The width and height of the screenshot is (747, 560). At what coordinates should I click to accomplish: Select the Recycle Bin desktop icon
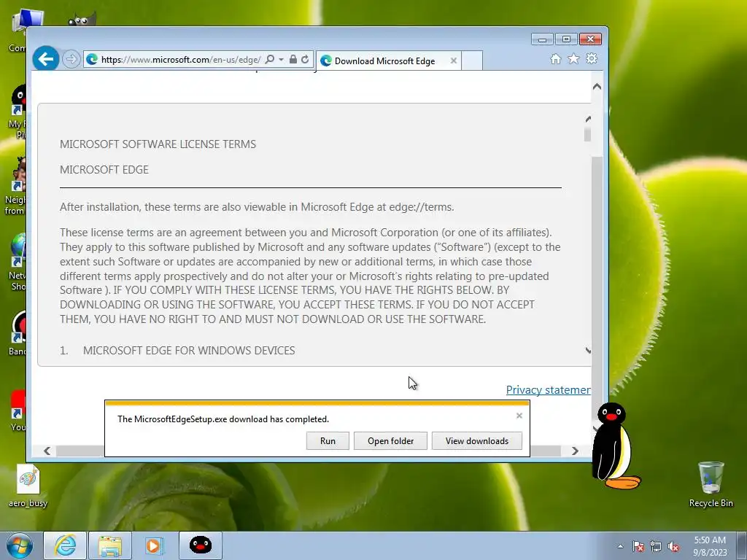coord(711,484)
